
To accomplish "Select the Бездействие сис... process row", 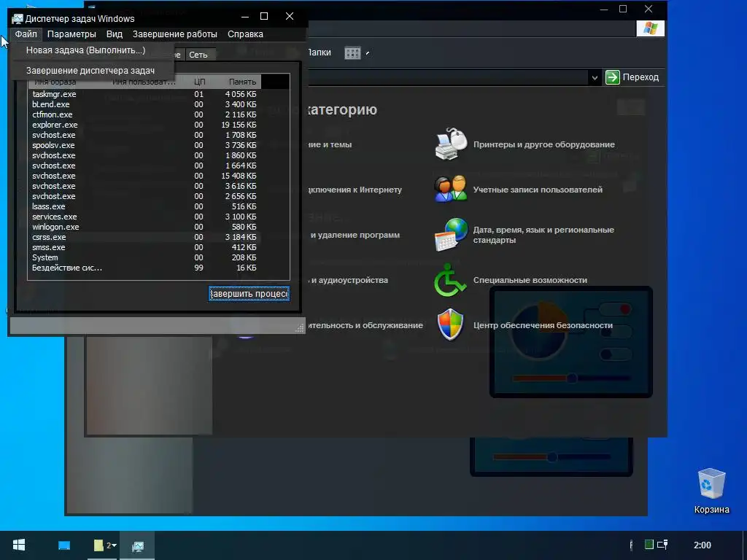I will [x=144, y=268].
